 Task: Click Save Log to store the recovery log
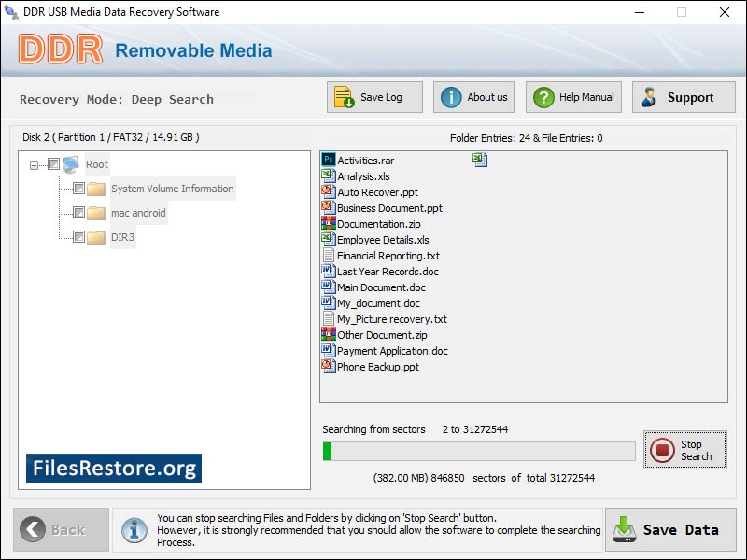[x=373, y=96]
